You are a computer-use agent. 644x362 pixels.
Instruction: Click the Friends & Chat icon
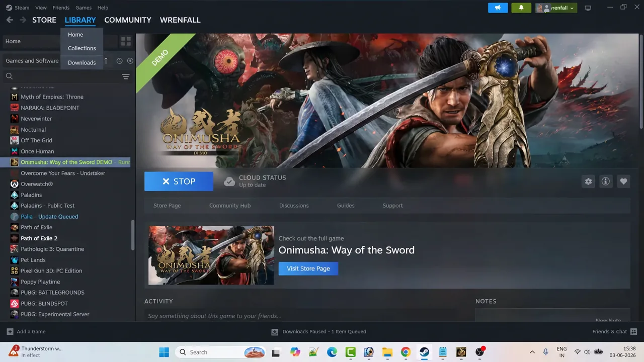[x=633, y=332]
